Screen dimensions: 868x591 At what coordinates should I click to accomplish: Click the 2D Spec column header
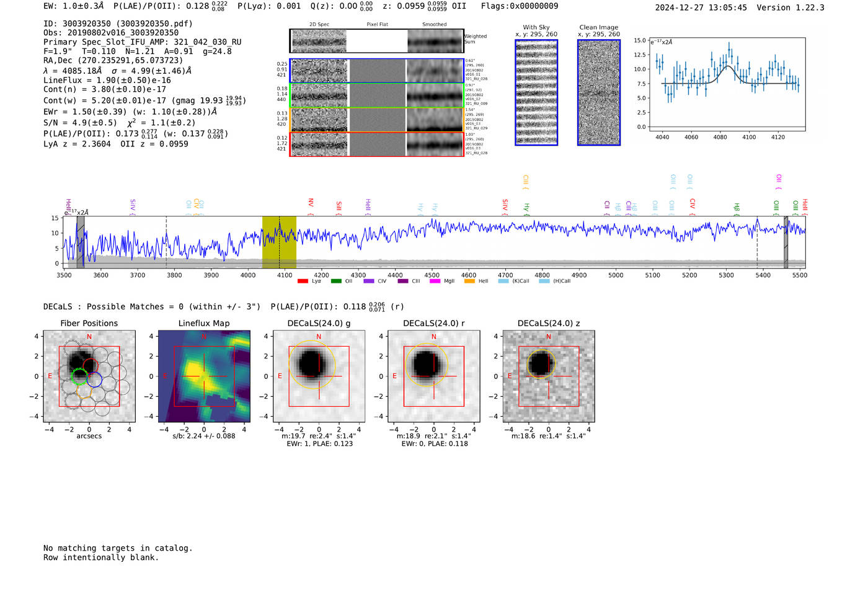pyautogui.click(x=319, y=25)
